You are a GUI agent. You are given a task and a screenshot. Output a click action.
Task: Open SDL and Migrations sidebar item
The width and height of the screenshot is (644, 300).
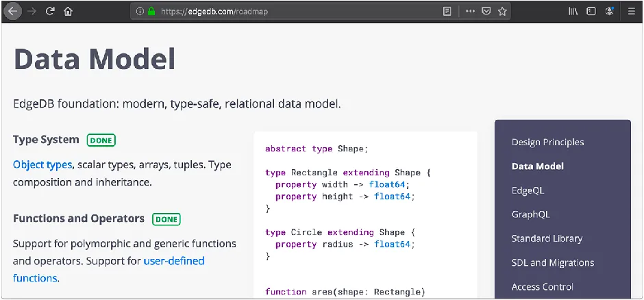point(553,262)
